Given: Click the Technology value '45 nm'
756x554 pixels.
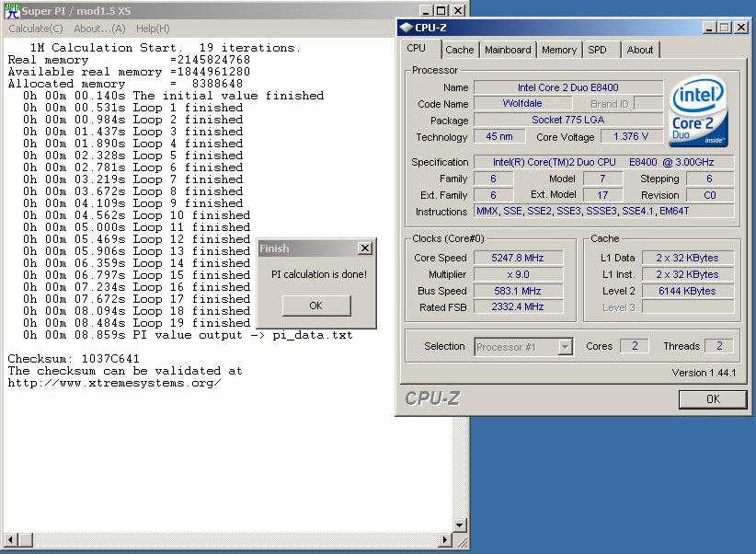Looking at the screenshot, I should [x=499, y=136].
